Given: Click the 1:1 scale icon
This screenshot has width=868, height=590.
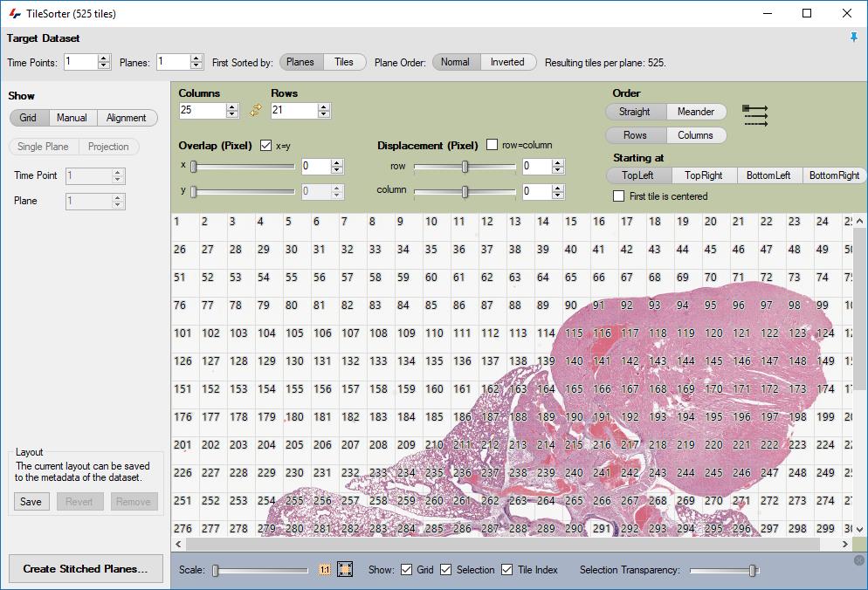Looking at the screenshot, I should pyautogui.click(x=325, y=570).
